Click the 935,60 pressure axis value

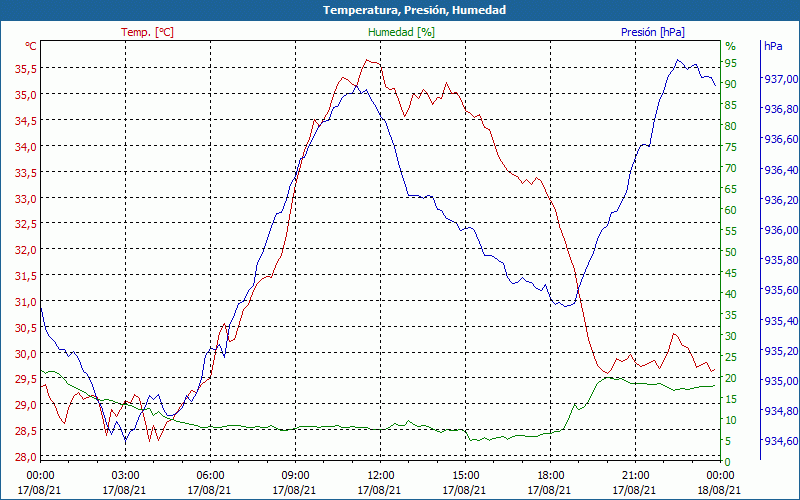[781, 290]
